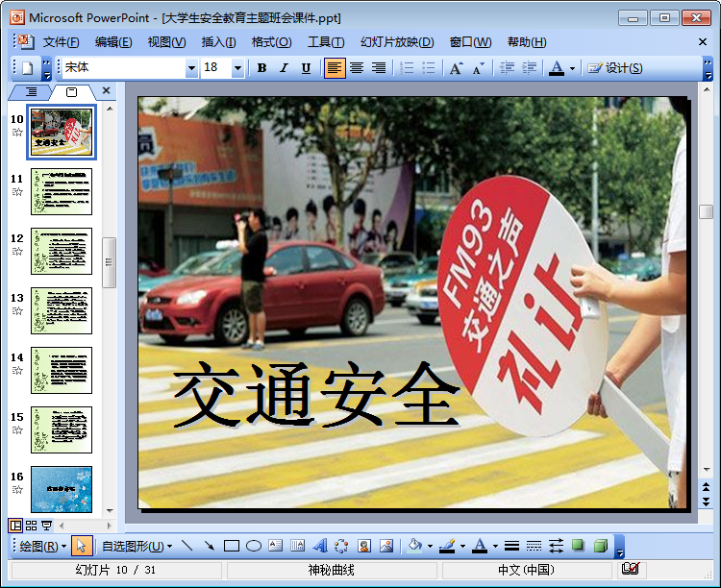
Task: Toggle Center paragraph alignment
Action: [x=357, y=68]
